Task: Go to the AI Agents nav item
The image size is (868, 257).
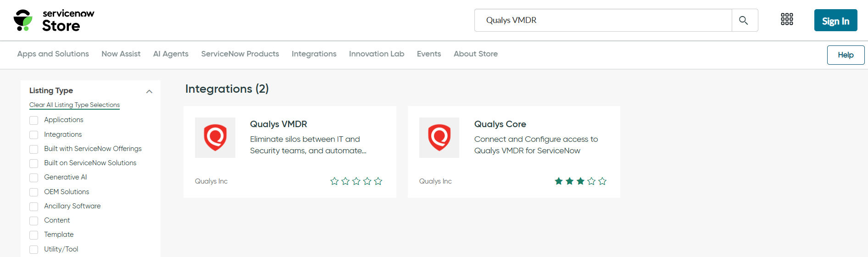Action: pos(171,54)
